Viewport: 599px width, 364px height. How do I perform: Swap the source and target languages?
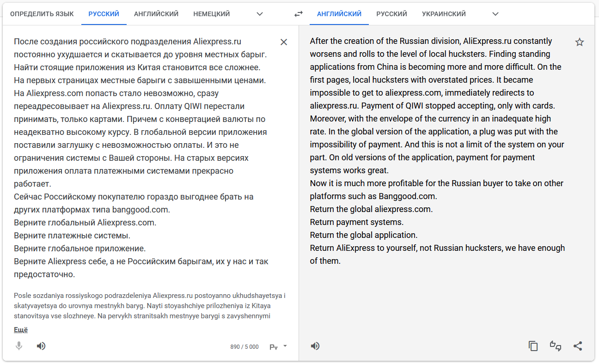coord(299,14)
